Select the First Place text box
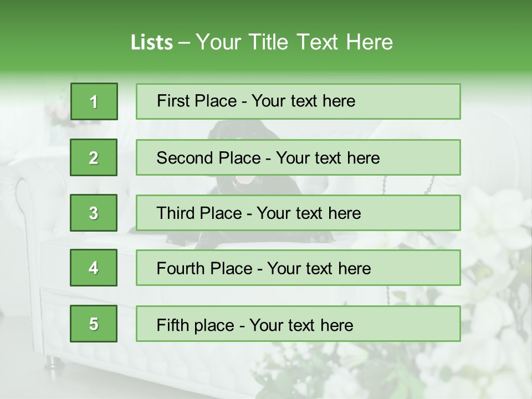This screenshot has width=532, height=399. pyautogui.click(x=298, y=101)
